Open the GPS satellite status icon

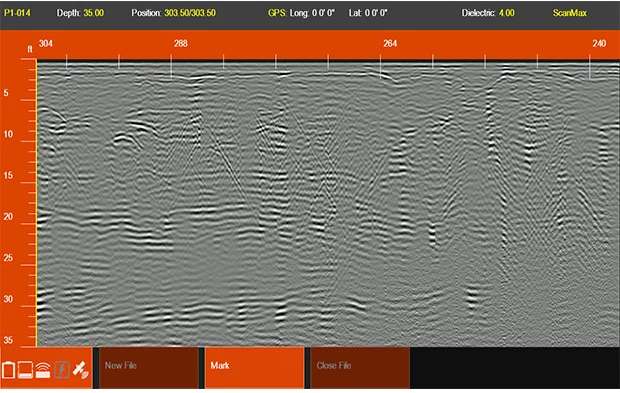click(81, 370)
